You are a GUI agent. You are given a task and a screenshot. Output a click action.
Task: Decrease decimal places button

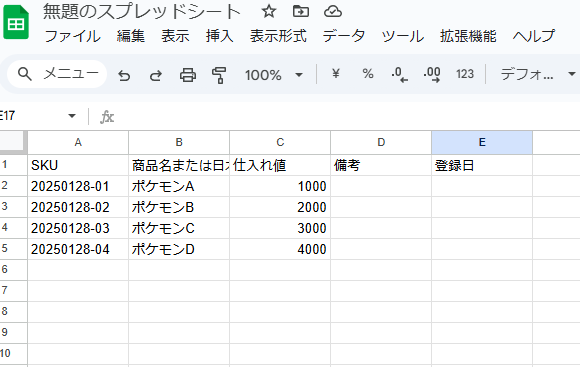[x=399, y=74]
